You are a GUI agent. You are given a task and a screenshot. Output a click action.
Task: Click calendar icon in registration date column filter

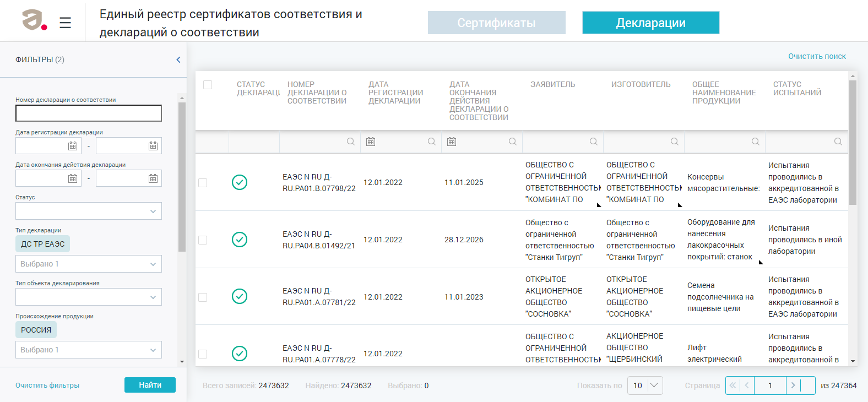[x=371, y=142]
